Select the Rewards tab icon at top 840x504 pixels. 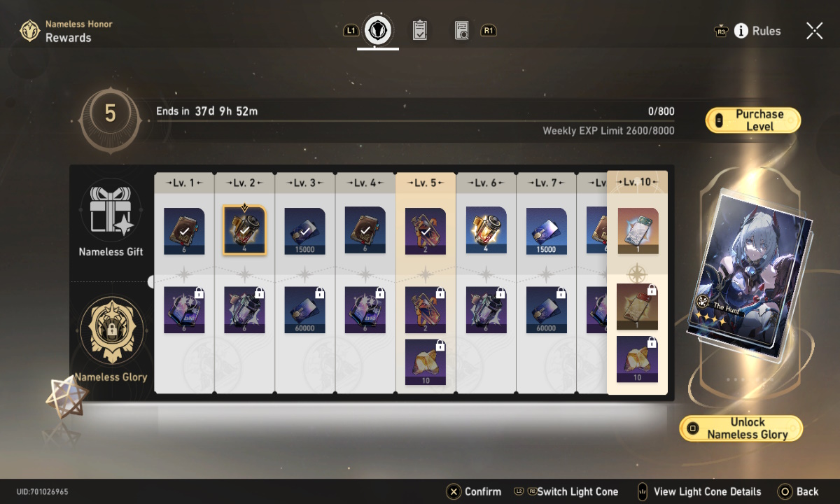(378, 30)
